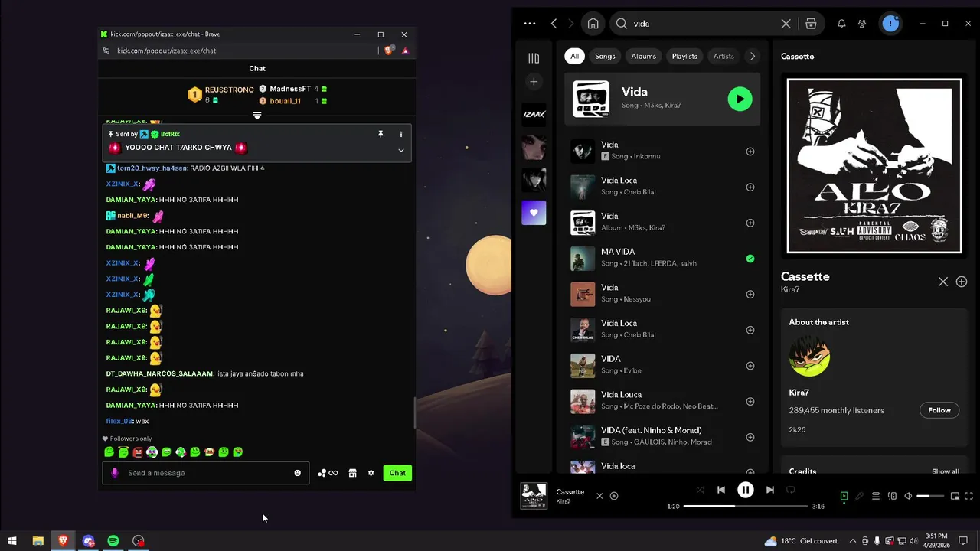The height and width of the screenshot is (551, 980).
Task: Open Spotify Browse icon beside search
Action: click(811, 24)
